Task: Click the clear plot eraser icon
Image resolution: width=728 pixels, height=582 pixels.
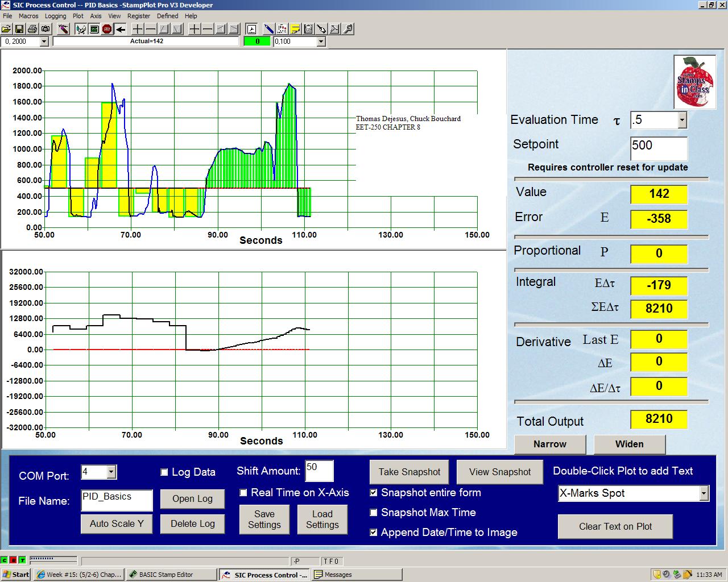Action: (63, 28)
